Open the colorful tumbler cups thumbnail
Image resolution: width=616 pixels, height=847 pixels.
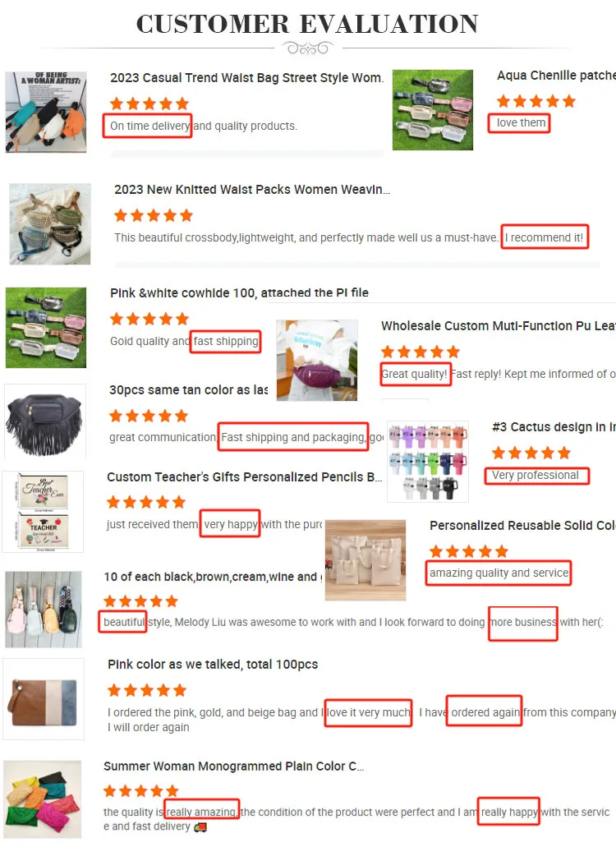[428, 462]
